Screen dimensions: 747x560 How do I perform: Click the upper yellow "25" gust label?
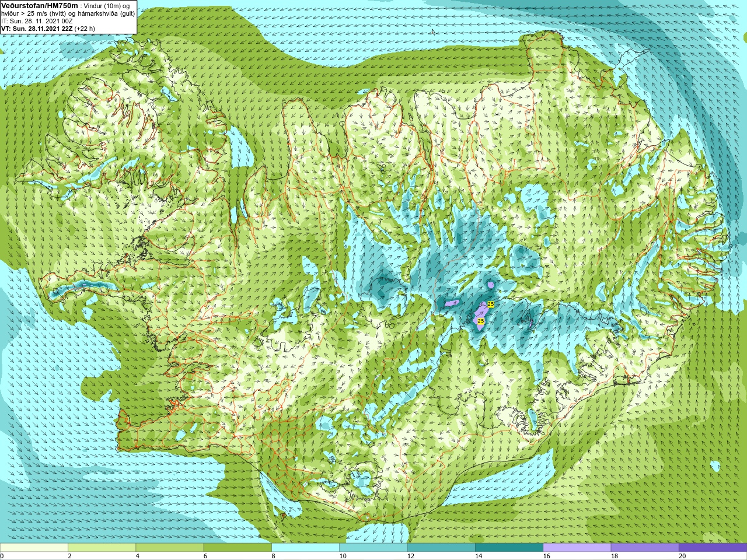pyautogui.click(x=491, y=304)
